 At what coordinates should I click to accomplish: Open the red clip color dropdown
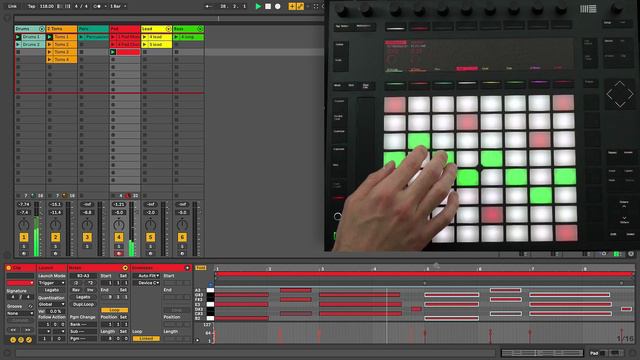[x=20, y=283]
